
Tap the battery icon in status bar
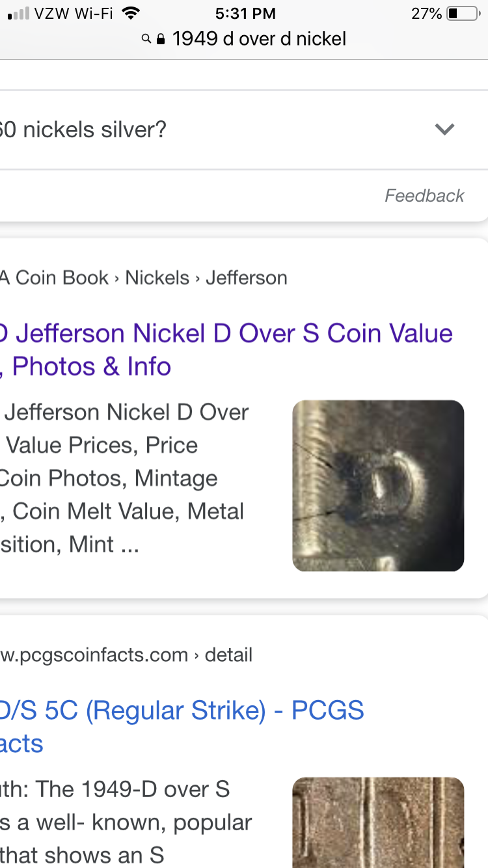tap(463, 13)
